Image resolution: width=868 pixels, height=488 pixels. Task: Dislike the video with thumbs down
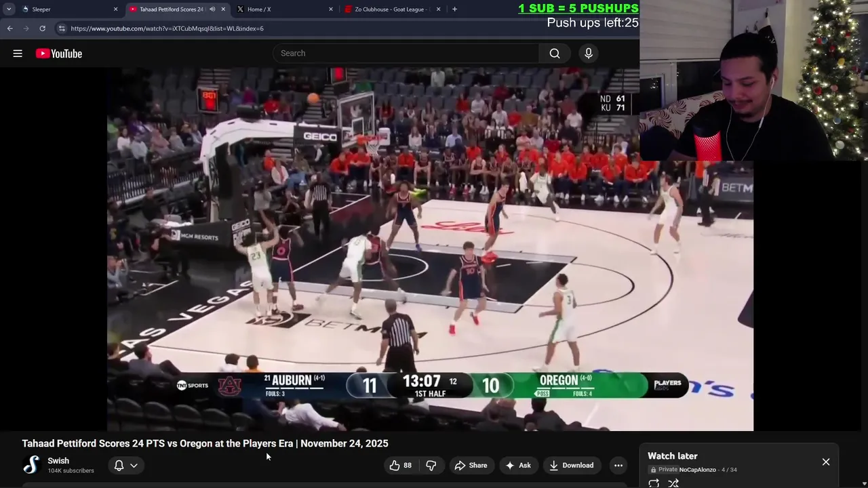pyautogui.click(x=431, y=465)
